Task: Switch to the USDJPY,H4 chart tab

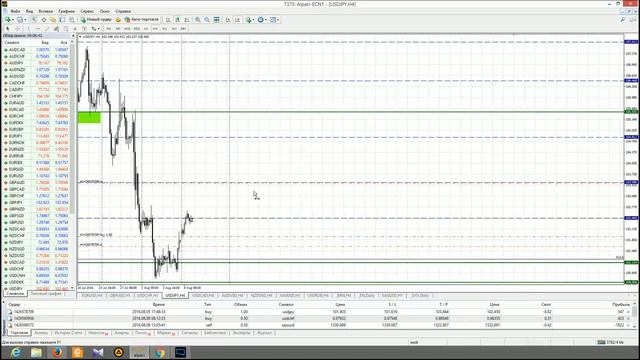Action: 176,295
